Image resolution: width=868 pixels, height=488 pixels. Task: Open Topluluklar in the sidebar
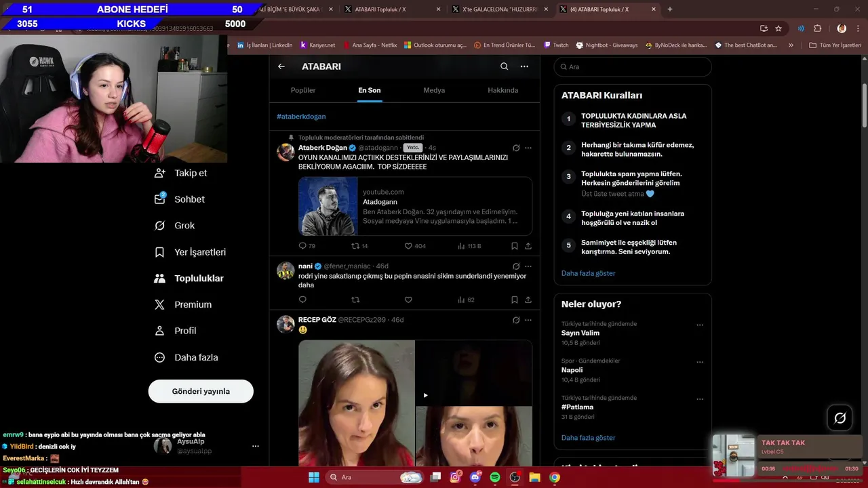click(189, 279)
